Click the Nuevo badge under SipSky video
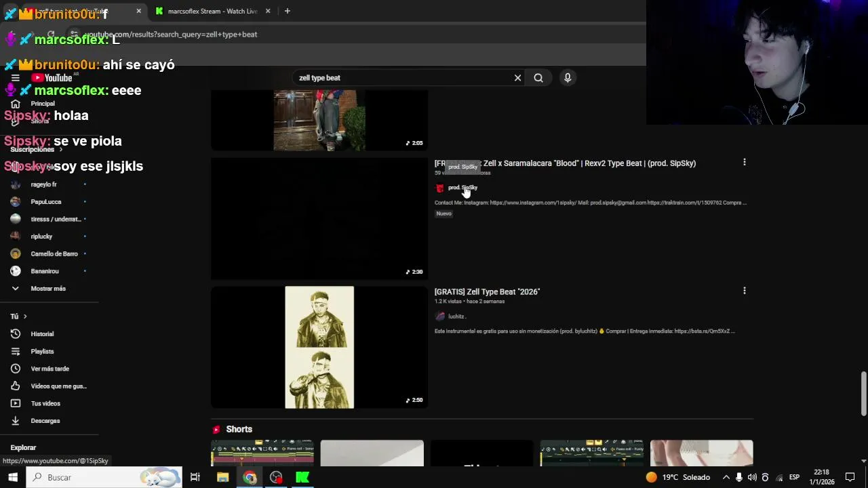868x488 pixels. [x=443, y=213]
